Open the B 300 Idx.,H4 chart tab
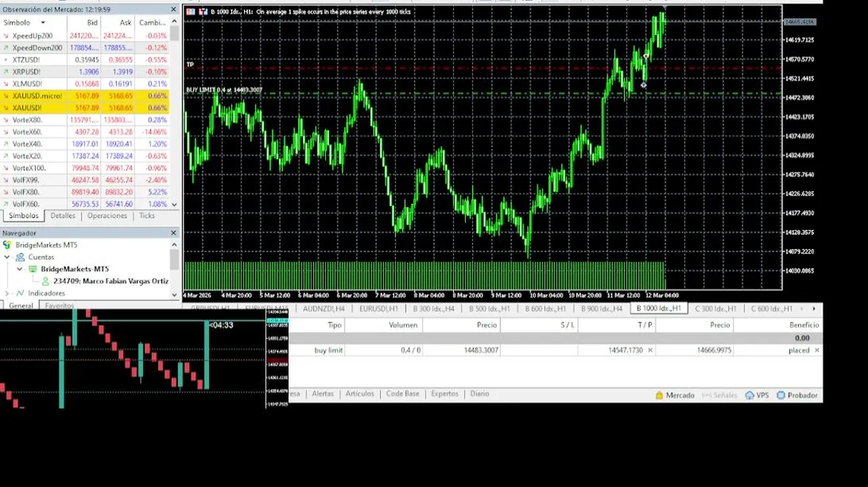This screenshot has width=868, height=487. 435,308
